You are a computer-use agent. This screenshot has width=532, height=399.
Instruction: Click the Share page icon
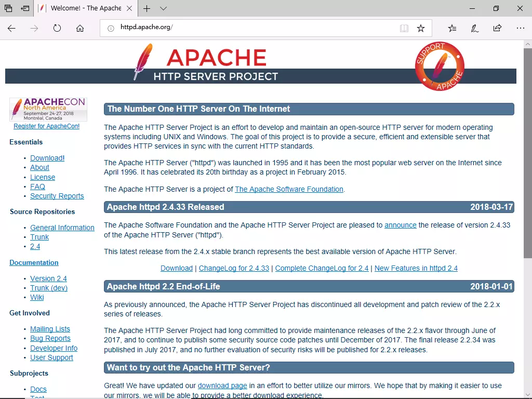pos(497,28)
